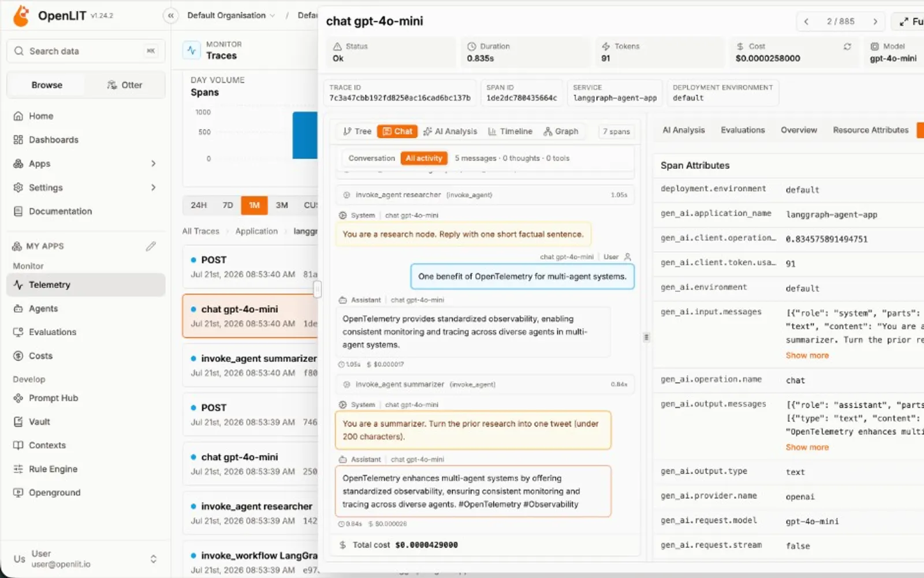This screenshot has height=578, width=924.
Task: Open the user account switcher
Action: [x=86, y=559]
